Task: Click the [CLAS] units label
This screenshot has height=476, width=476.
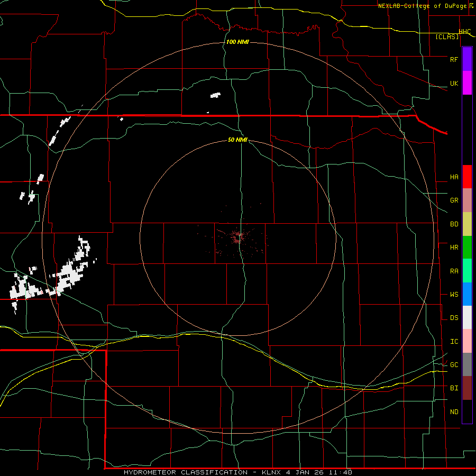Action: pyautogui.click(x=447, y=37)
